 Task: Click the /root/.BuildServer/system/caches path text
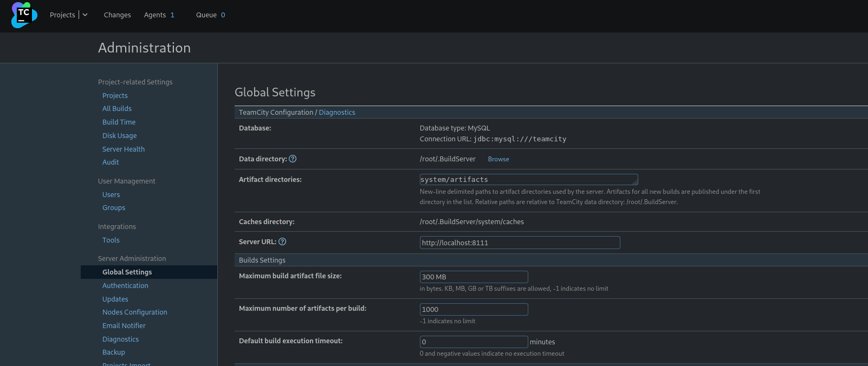point(471,221)
